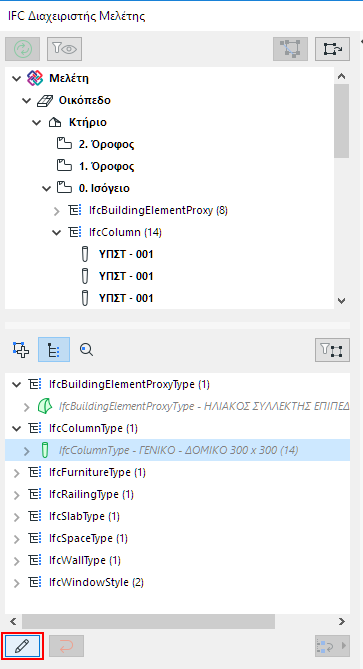Expand the ΗΛΙΑΚΟΣ ΣΥΛΛΕΚΤΗΣ proxy type row

26,407
